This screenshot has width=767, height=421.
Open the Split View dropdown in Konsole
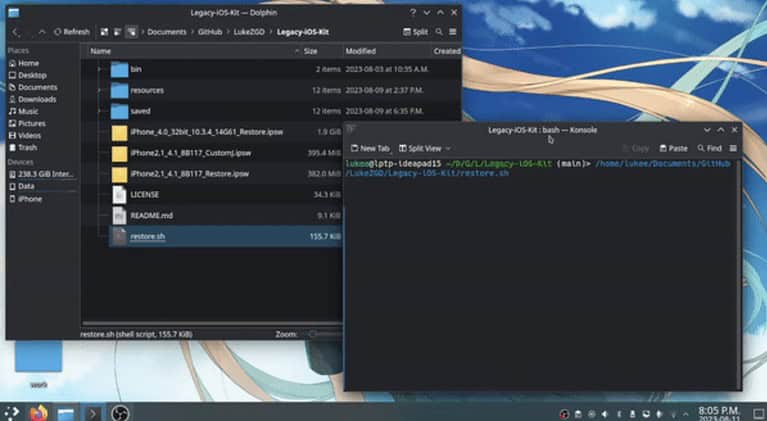click(423, 148)
